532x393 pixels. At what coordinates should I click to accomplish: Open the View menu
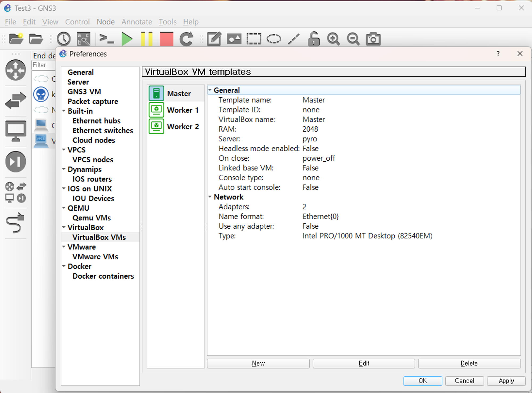coord(50,22)
